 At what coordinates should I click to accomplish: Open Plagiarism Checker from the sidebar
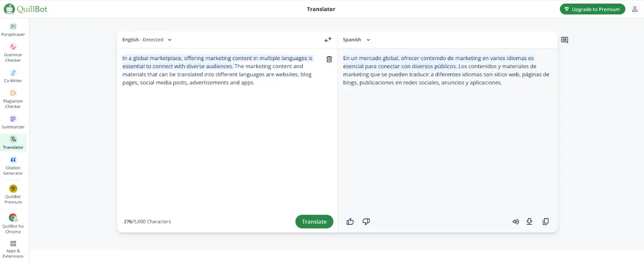13,98
